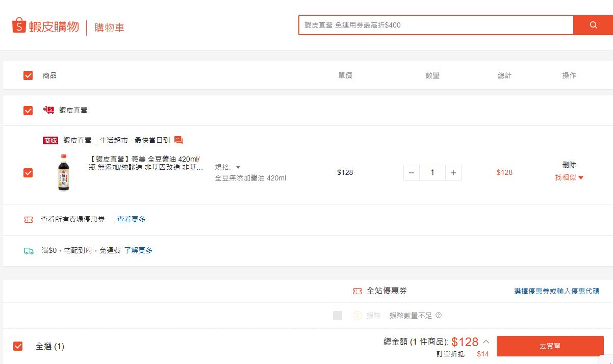Expand the 找相似 dropdown

(569, 177)
